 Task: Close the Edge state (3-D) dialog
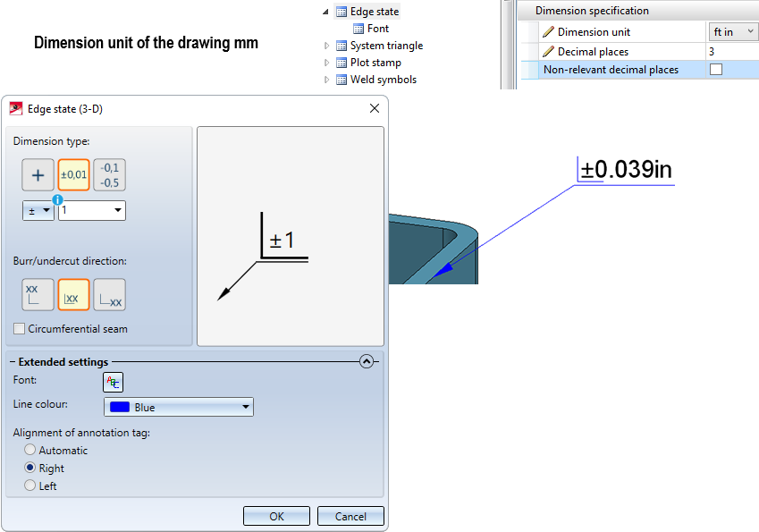(375, 108)
